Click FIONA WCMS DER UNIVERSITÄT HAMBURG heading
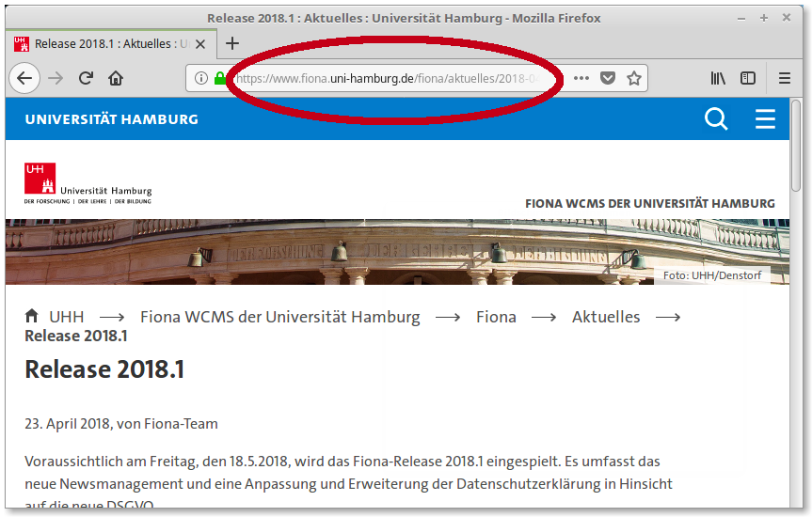Viewport: 812px width, 517px height. pos(650,203)
